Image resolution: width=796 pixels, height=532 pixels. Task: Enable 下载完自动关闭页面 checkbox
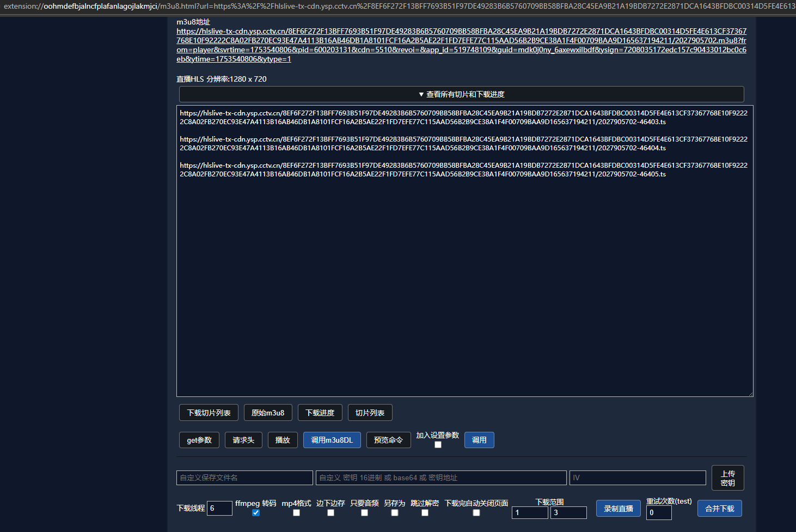click(476, 513)
